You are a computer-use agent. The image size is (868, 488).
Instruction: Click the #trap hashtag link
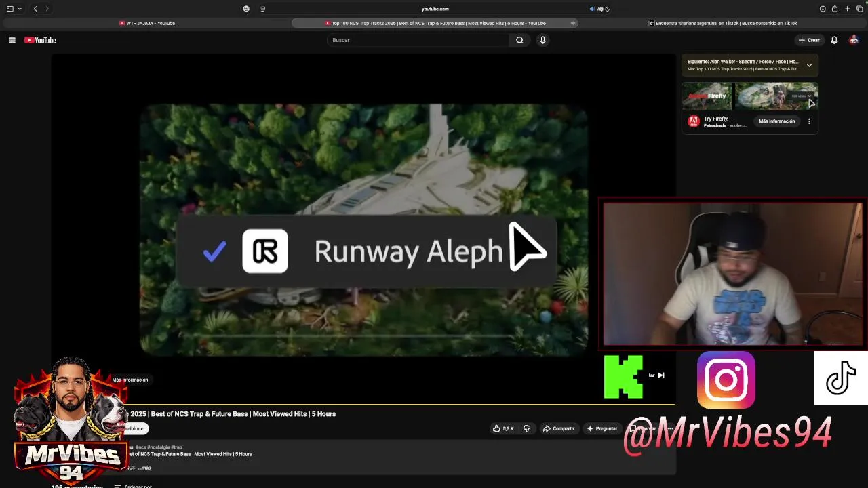[176, 447]
